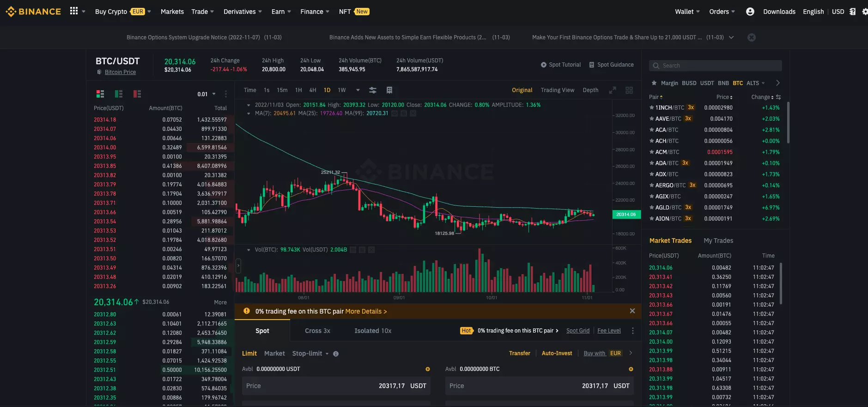The image size is (868, 407).
Task: Change order book 0.01 price grouping
Action: [206, 94]
